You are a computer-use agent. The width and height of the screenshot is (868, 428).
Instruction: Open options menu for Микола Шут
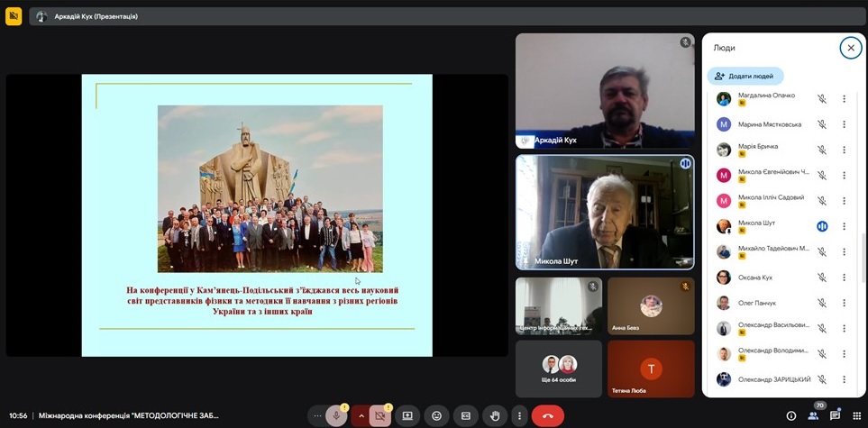point(844,226)
